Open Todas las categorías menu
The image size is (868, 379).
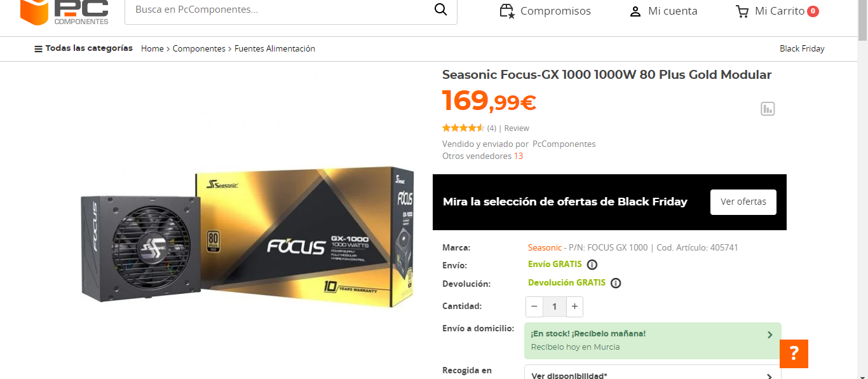coord(83,48)
